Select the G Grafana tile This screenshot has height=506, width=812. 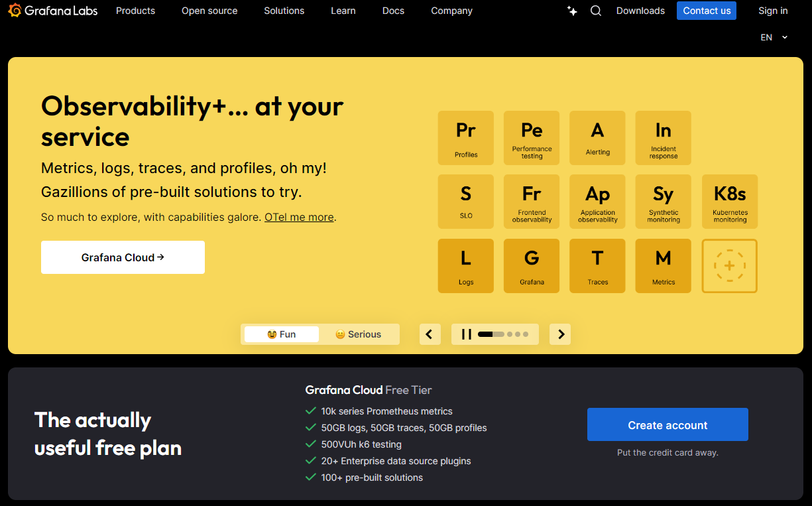pyautogui.click(x=532, y=266)
